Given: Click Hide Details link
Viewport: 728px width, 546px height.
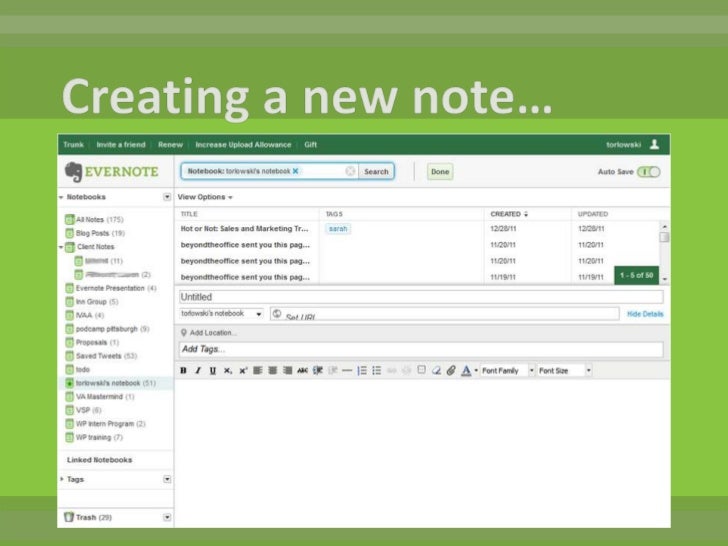Looking at the screenshot, I should [x=645, y=314].
